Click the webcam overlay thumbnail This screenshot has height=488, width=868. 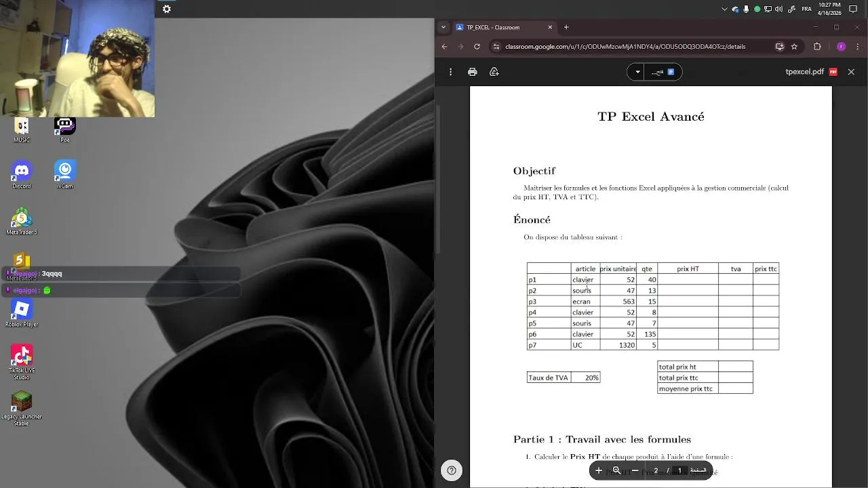pos(77,58)
